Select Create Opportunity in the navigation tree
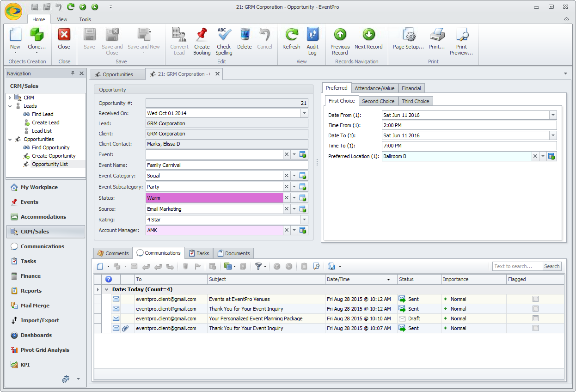Viewport: 576px width, 392px height. tap(54, 156)
